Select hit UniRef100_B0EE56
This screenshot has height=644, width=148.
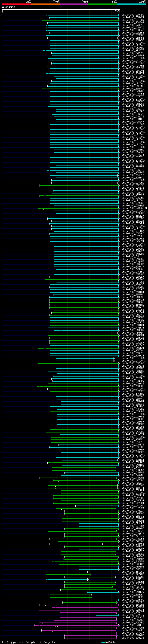133,561
